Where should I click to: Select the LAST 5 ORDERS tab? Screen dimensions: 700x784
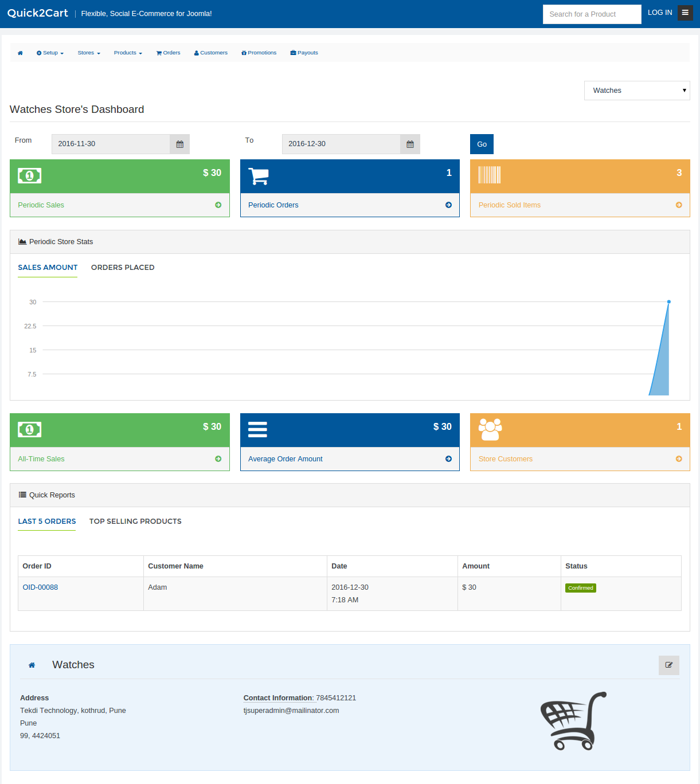(47, 522)
